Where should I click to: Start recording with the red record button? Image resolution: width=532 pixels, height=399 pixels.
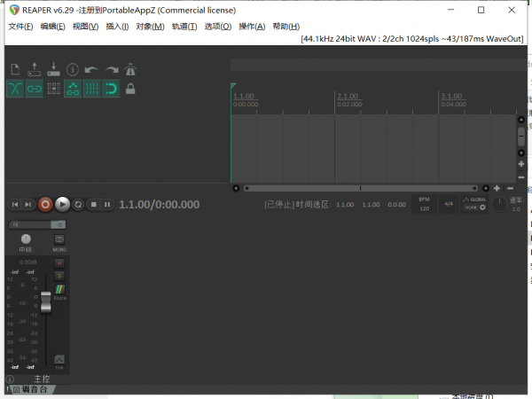click(45, 205)
